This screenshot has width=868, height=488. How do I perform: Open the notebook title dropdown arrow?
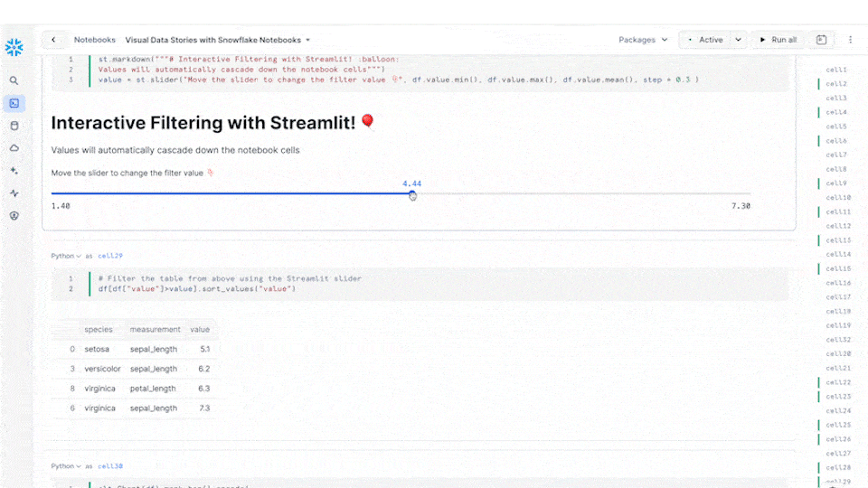(308, 41)
